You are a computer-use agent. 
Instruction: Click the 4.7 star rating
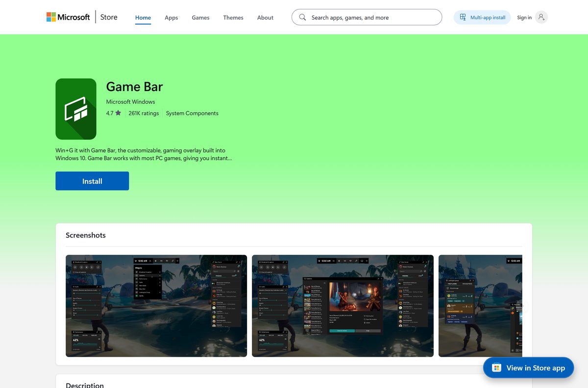point(114,113)
